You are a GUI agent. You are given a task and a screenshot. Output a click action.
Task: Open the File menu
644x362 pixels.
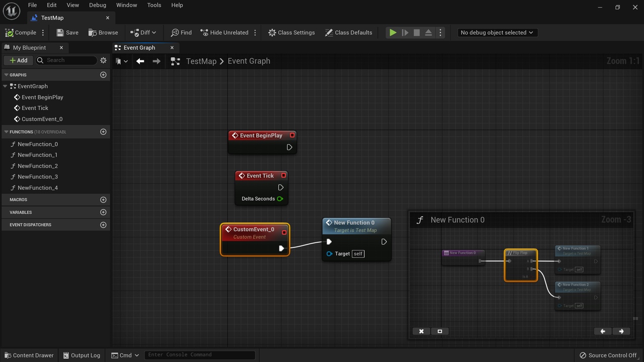click(x=32, y=5)
